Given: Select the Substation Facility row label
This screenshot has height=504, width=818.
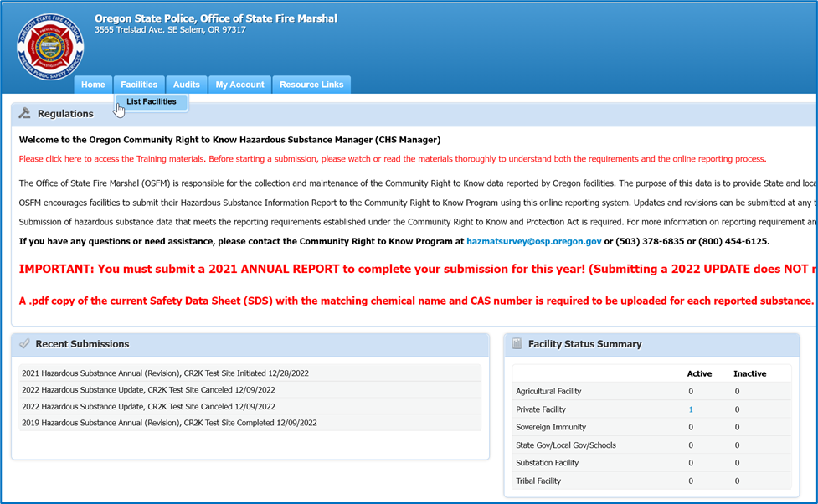Looking at the screenshot, I should pyautogui.click(x=547, y=463).
